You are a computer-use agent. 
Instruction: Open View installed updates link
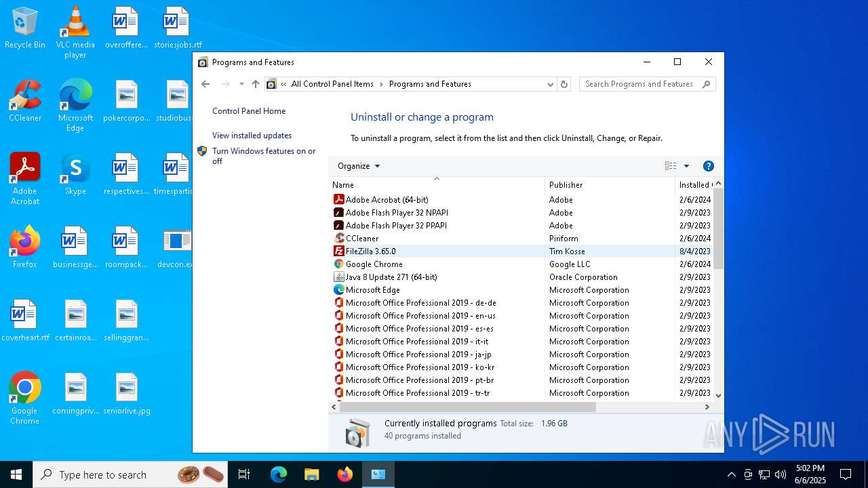coord(252,136)
